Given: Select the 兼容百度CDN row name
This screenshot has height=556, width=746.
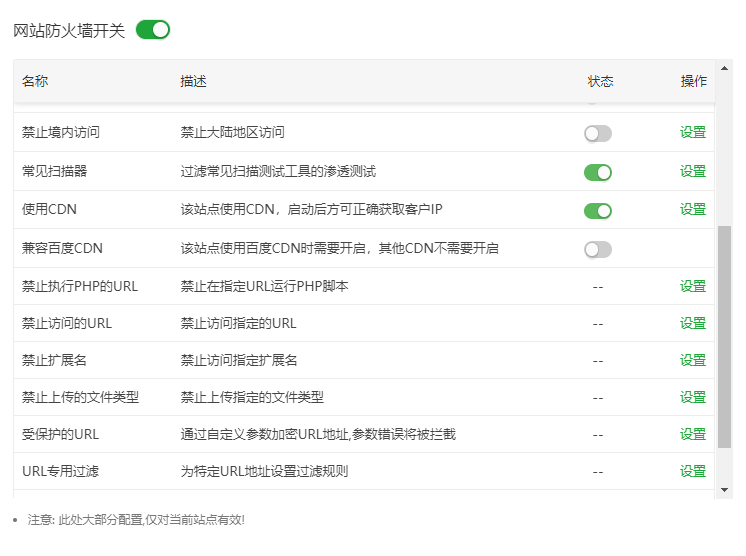Looking at the screenshot, I should (62, 248).
